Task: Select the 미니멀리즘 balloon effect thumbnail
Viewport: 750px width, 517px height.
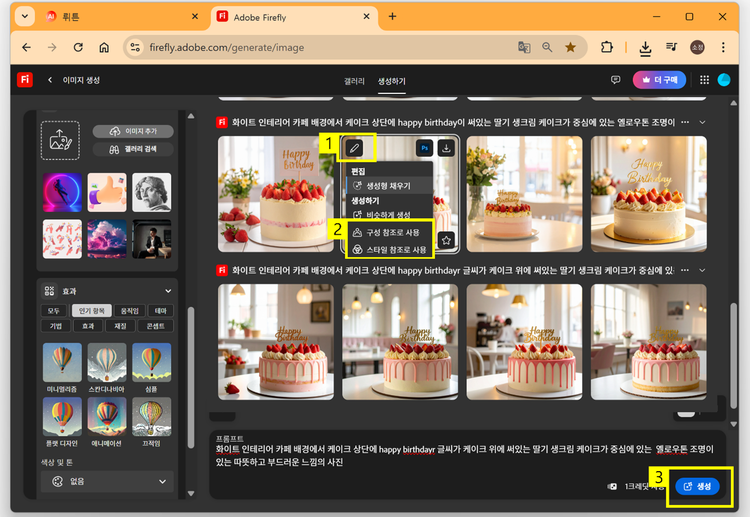Action: click(x=62, y=362)
